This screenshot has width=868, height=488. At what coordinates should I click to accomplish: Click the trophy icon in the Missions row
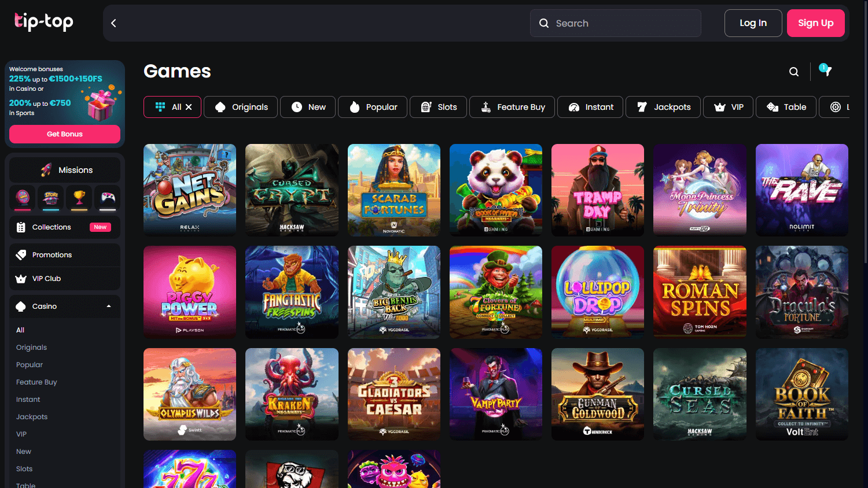(79, 198)
